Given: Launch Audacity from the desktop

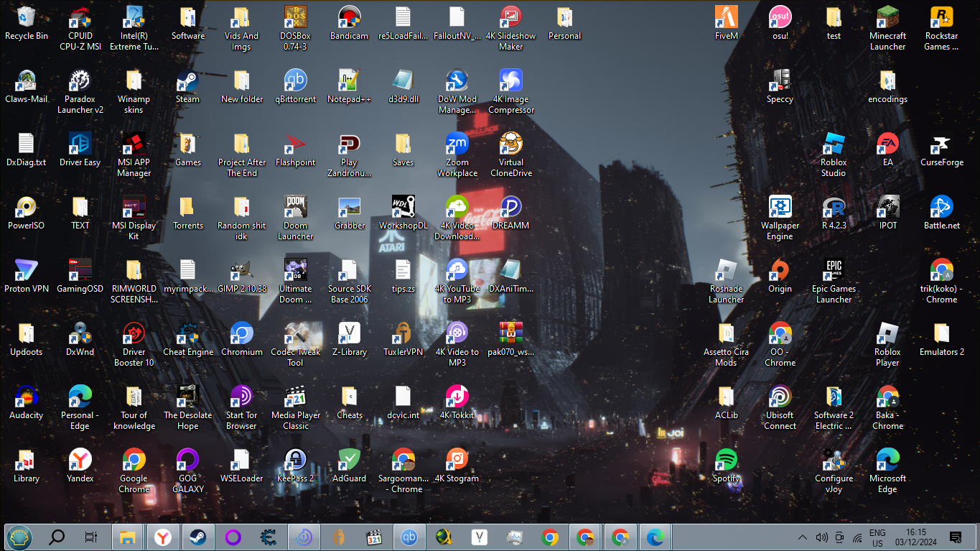Looking at the screenshot, I should pyautogui.click(x=27, y=403).
